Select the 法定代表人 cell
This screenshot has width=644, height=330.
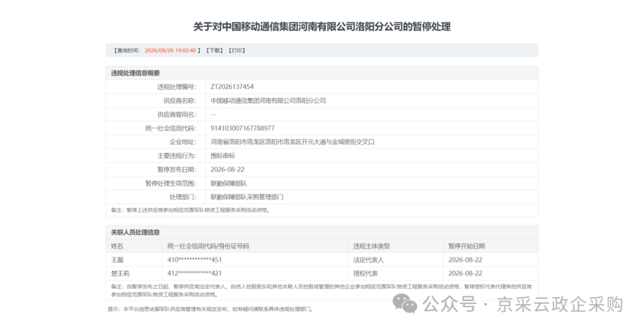pos(368,260)
